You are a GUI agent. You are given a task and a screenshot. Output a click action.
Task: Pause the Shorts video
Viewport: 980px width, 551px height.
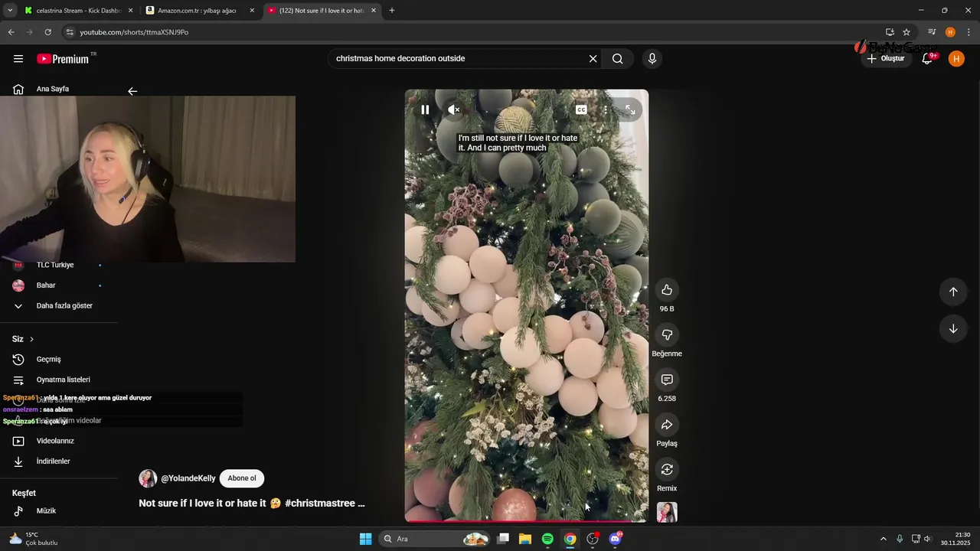[x=425, y=109]
